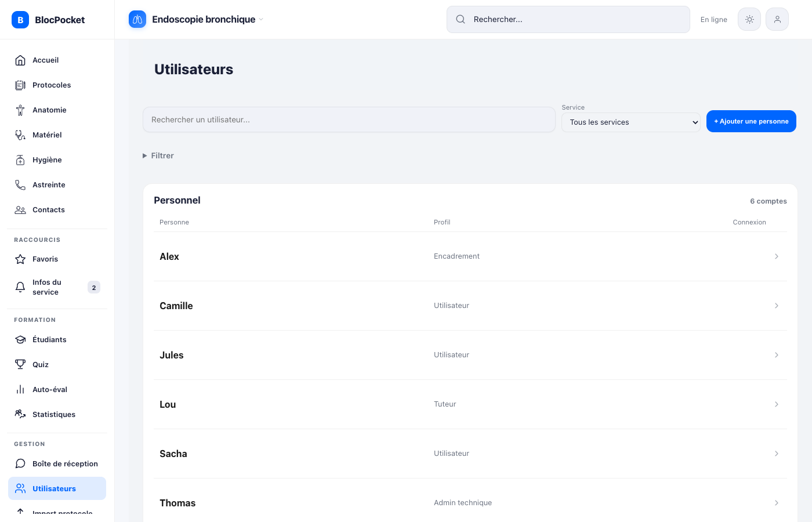Image resolution: width=812 pixels, height=522 pixels.
Task: Click the lungs icon beside Endoscopie bronchique
Action: point(137,19)
